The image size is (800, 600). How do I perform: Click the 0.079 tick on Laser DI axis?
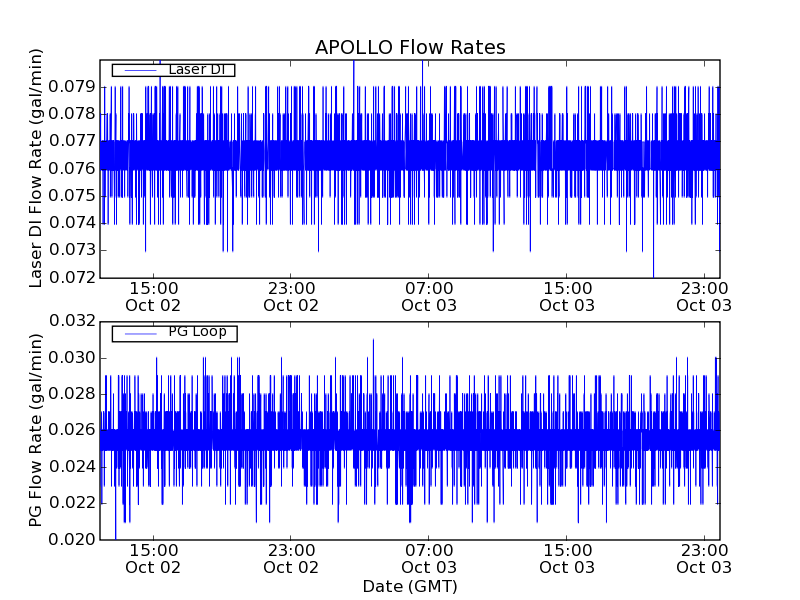point(72,87)
